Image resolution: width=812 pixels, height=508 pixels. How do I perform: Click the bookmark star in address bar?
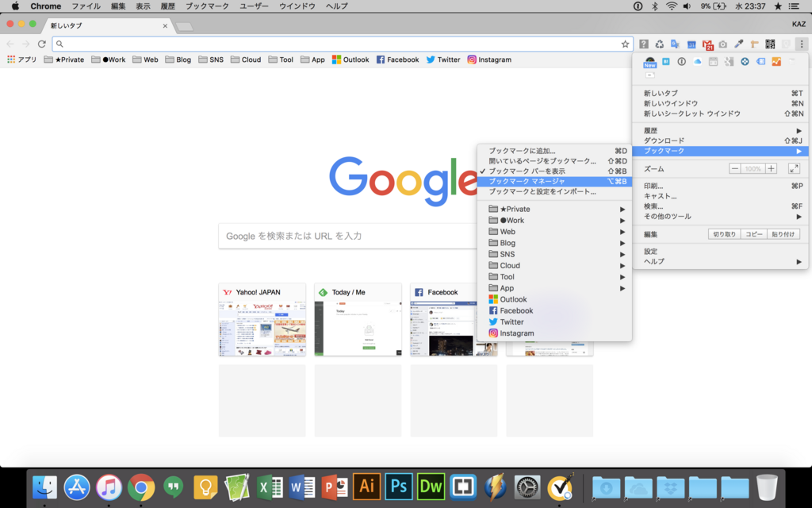[x=625, y=44]
